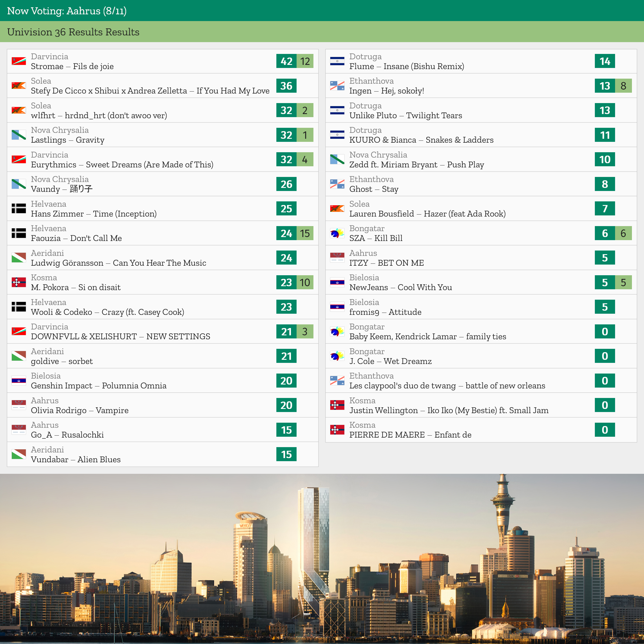
Task: Select the Eurythmics Sweet Dreams entry title
Action: click(x=122, y=165)
